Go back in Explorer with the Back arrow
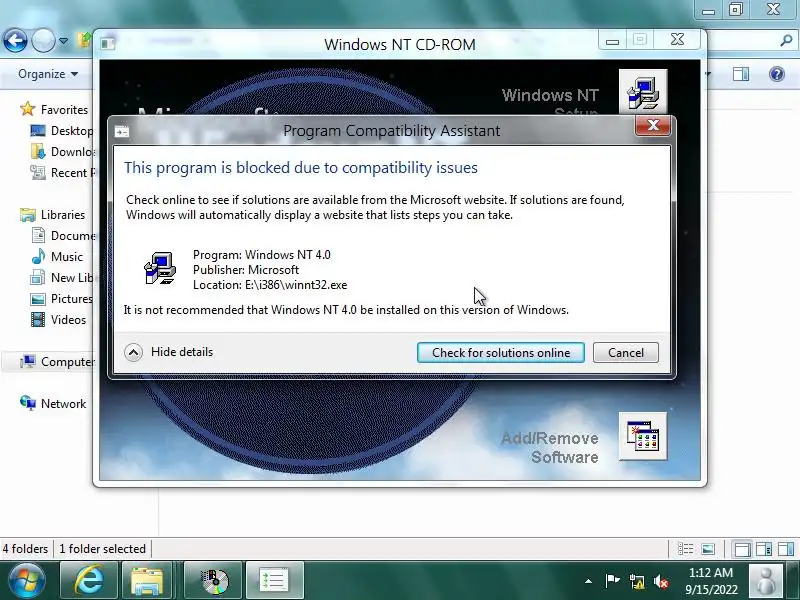This screenshot has height=600, width=800. coord(15,40)
